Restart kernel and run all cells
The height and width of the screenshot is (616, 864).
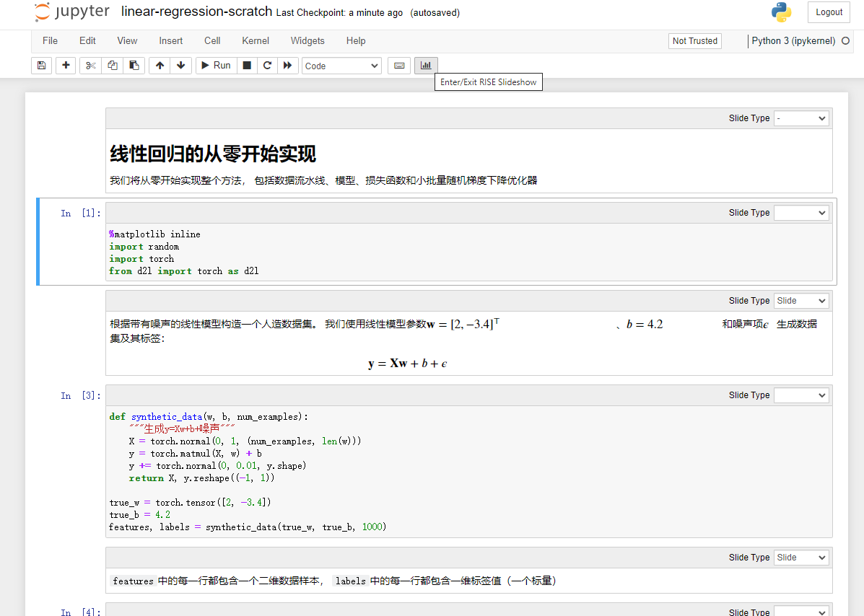click(287, 66)
